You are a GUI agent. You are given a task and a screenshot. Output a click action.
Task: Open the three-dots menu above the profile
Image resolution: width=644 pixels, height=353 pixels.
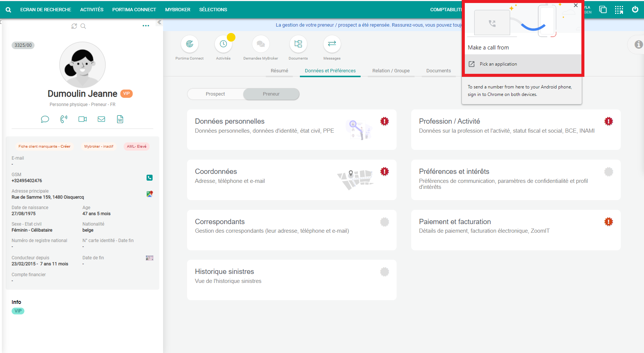146,26
